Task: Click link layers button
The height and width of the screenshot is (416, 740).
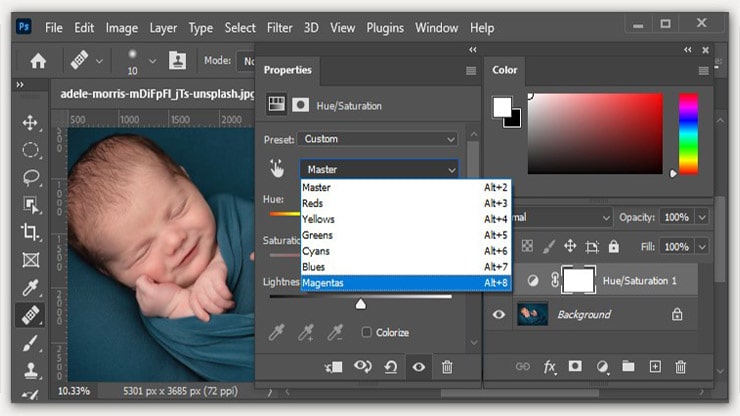Action: tap(522, 366)
